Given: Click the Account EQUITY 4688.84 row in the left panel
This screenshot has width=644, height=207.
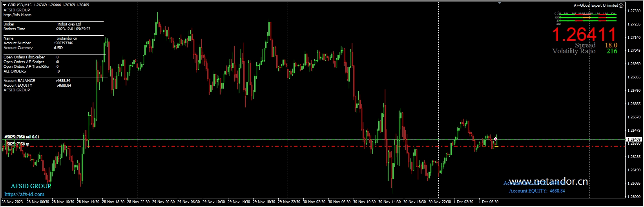Looking at the screenshot, I should tap(37, 85).
